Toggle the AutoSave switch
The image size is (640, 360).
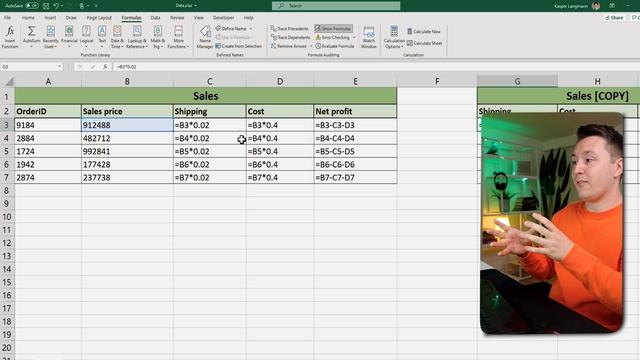click(x=32, y=6)
